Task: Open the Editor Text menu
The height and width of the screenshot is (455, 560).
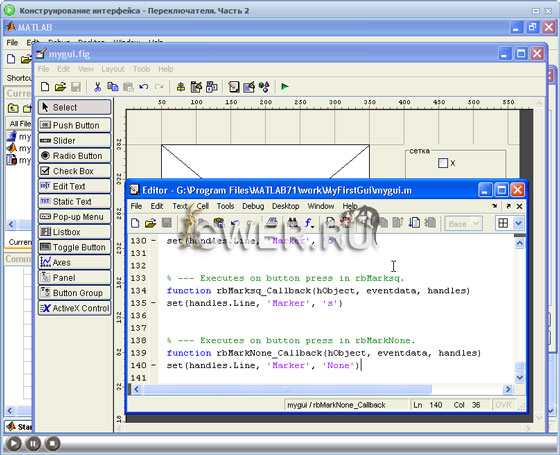Action: tap(180, 206)
